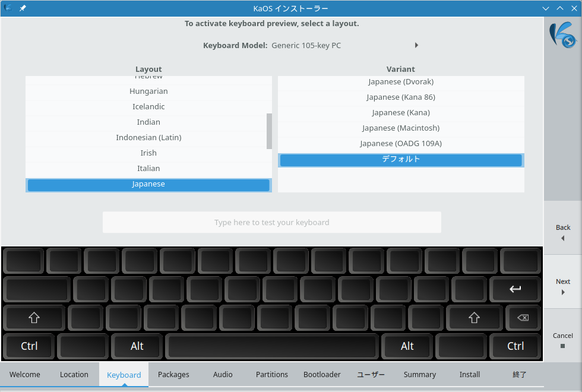Image resolution: width=582 pixels, height=392 pixels.
Task: Select Icelandic layout
Action: [x=148, y=107]
